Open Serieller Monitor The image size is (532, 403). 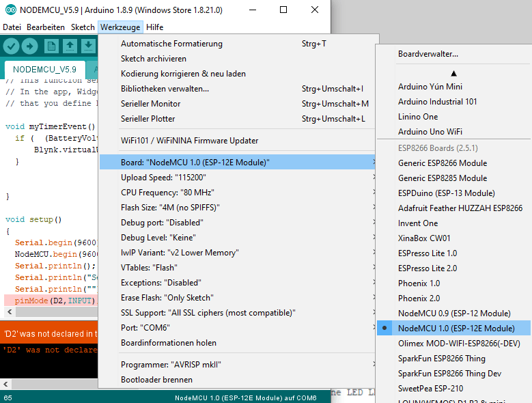tap(151, 104)
